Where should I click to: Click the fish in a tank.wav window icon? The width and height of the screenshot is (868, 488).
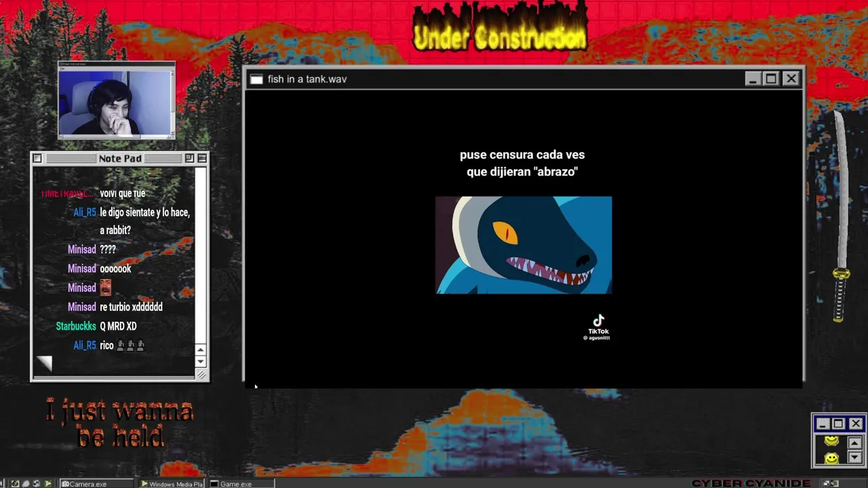click(256, 79)
